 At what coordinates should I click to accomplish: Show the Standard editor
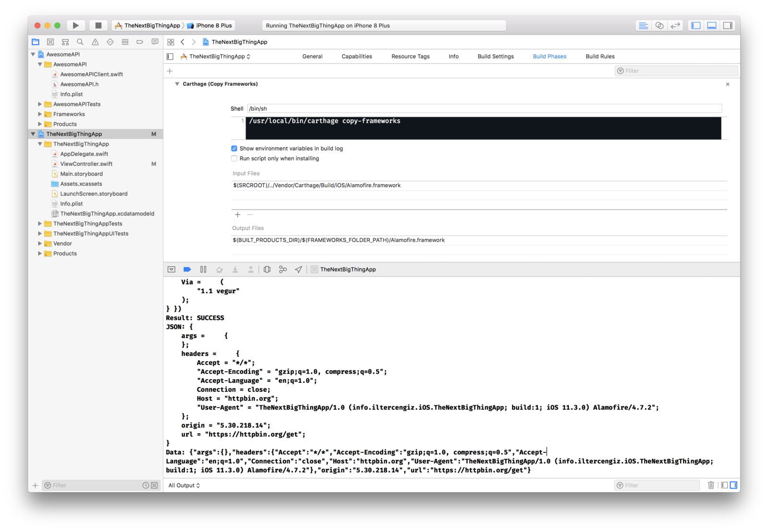point(644,25)
